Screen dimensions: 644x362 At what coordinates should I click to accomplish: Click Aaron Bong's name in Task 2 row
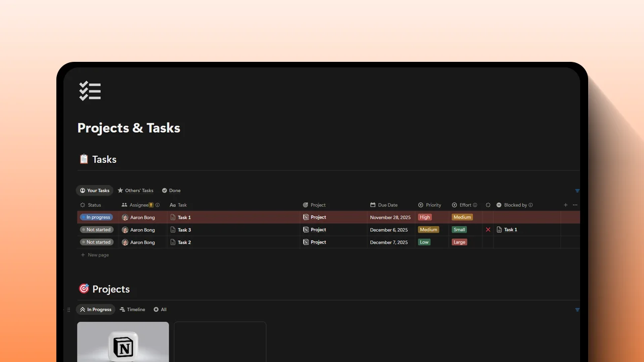click(x=142, y=242)
